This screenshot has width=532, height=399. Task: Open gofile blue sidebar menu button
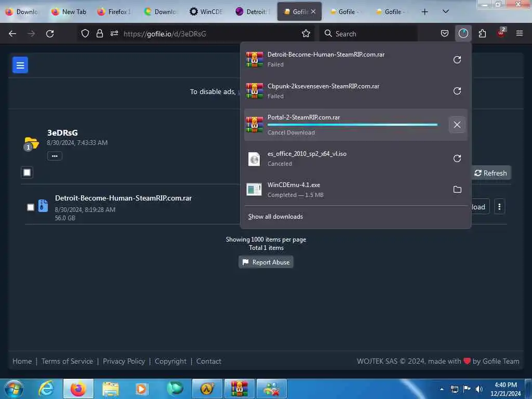[20, 65]
